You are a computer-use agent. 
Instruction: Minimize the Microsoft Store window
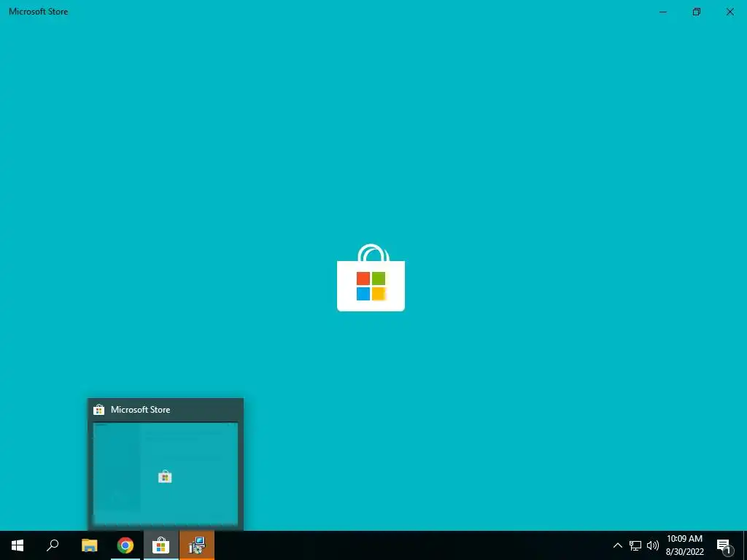click(662, 12)
